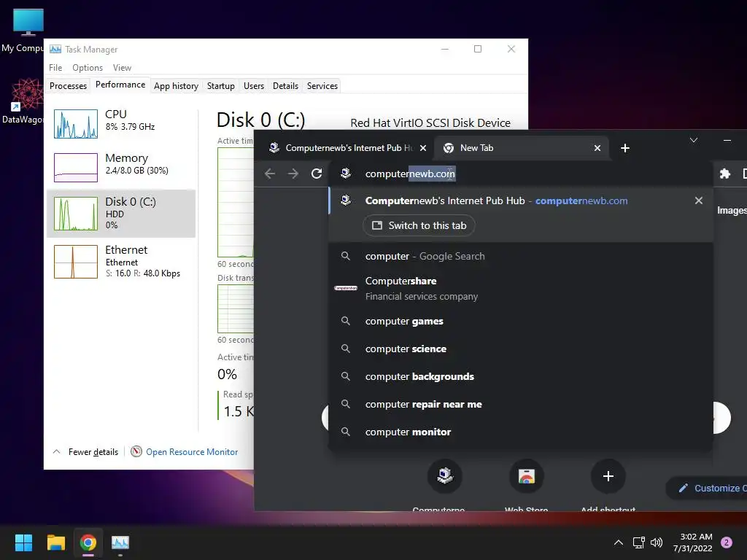Click the Switch to this tab button
Screen dimensions: 747x560
[419, 226]
